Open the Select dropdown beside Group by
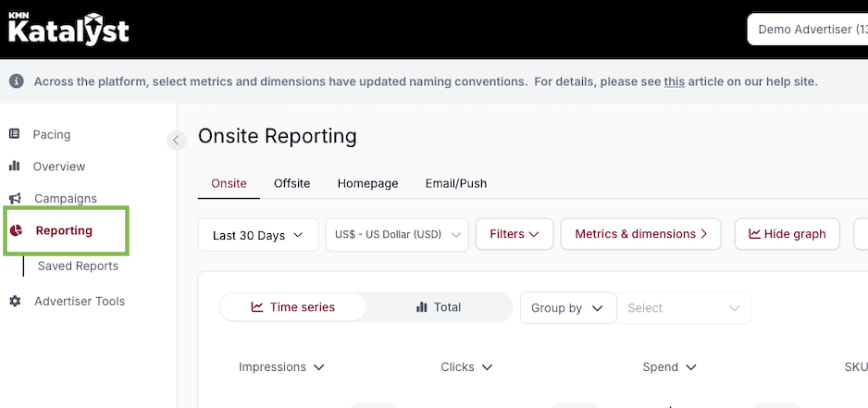The width and height of the screenshot is (868, 408). coord(684,308)
